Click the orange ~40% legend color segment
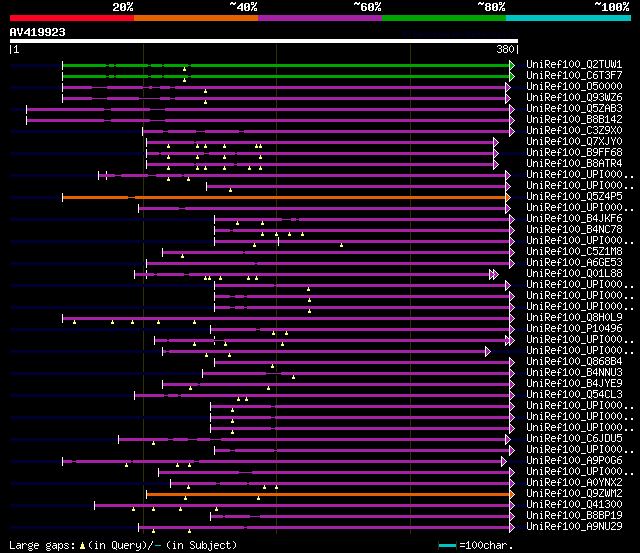 (196, 18)
